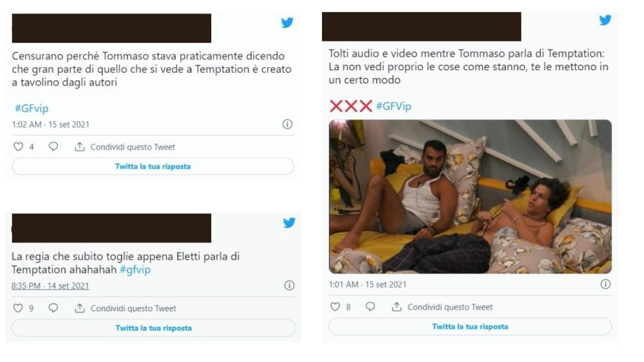This screenshot has height=362, width=644.
Task: Click Twitter bird logo on top-left tweet
Action: point(287,23)
